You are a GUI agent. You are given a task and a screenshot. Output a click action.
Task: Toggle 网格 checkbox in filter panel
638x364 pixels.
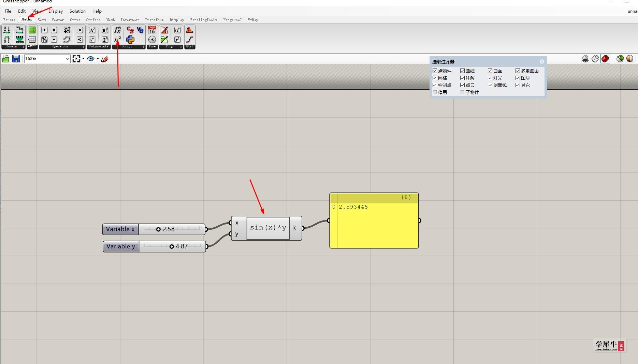435,78
